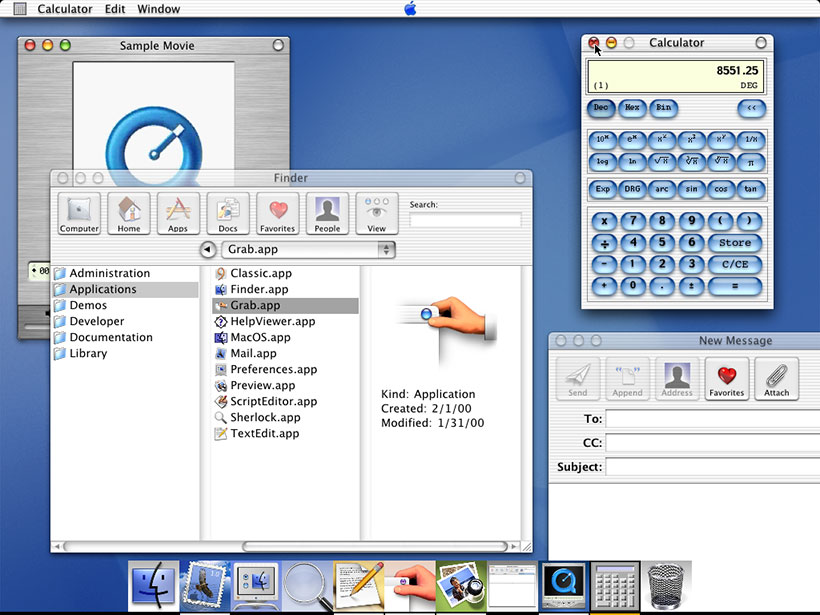
Task: Switch the Calculator to Hex mode
Action: [x=632, y=109]
